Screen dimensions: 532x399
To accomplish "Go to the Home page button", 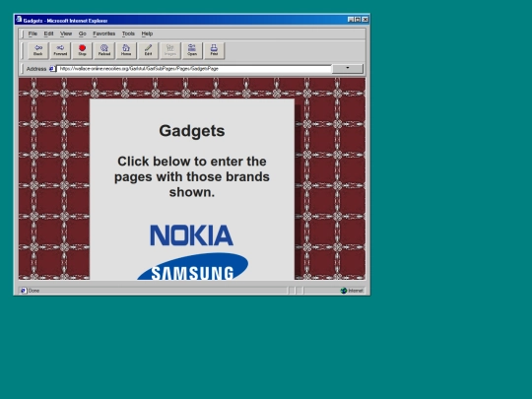I will point(126,50).
